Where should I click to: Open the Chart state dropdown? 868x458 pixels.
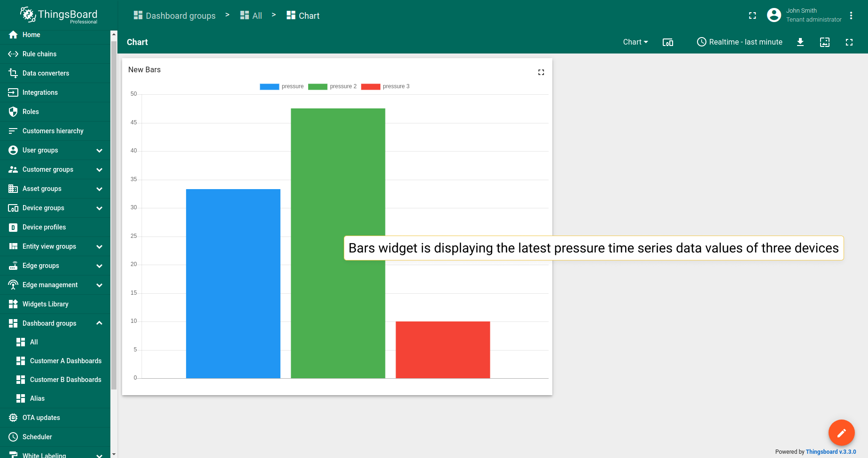[x=635, y=42]
